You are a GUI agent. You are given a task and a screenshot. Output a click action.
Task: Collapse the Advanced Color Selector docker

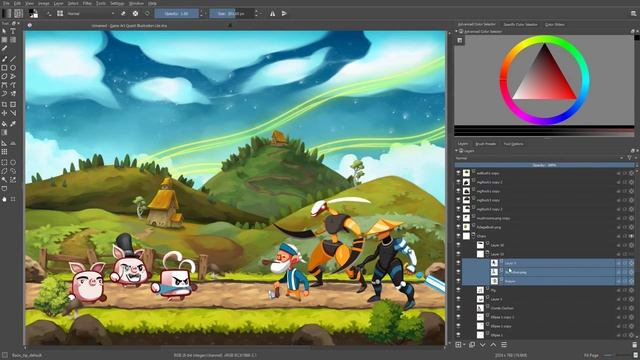click(457, 31)
